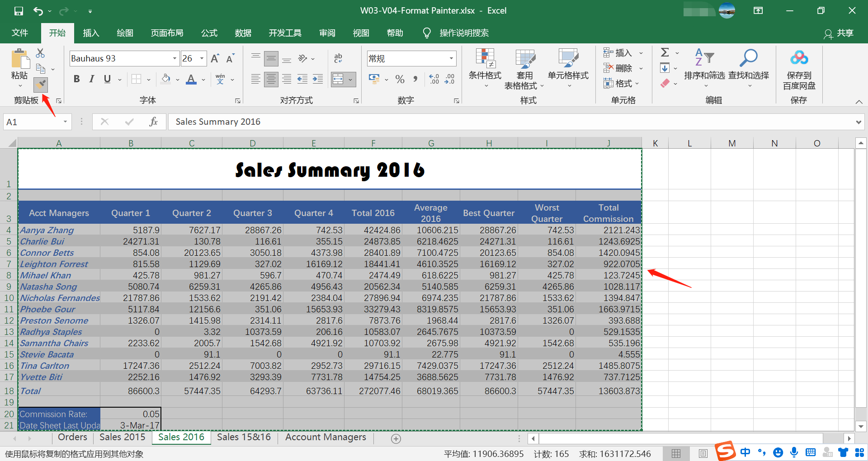Click the decrease indent icon
The height and width of the screenshot is (461, 868).
pos(302,79)
